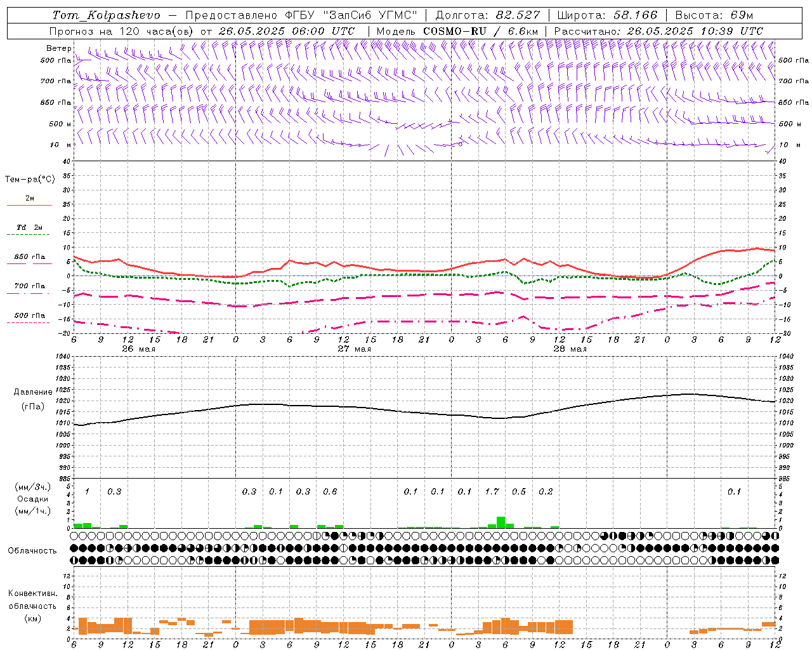812x650 pixels.
Task: Click the (мм/1ч.) precipitation unit label
Action: tap(33, 512)
